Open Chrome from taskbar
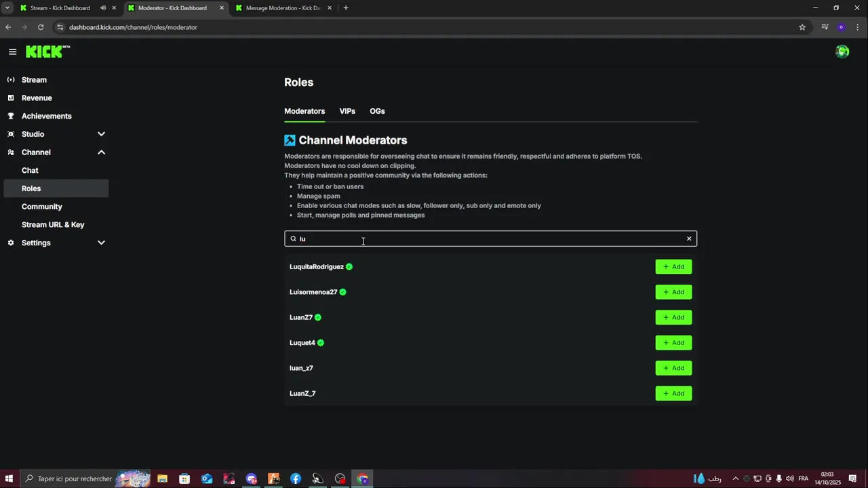Screen dimensions: 868x488 pos(363,479)
